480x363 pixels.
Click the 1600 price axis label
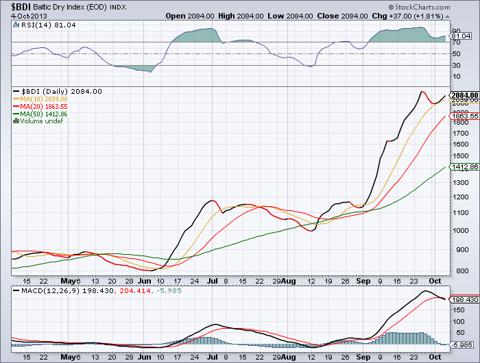pos(460,144)
